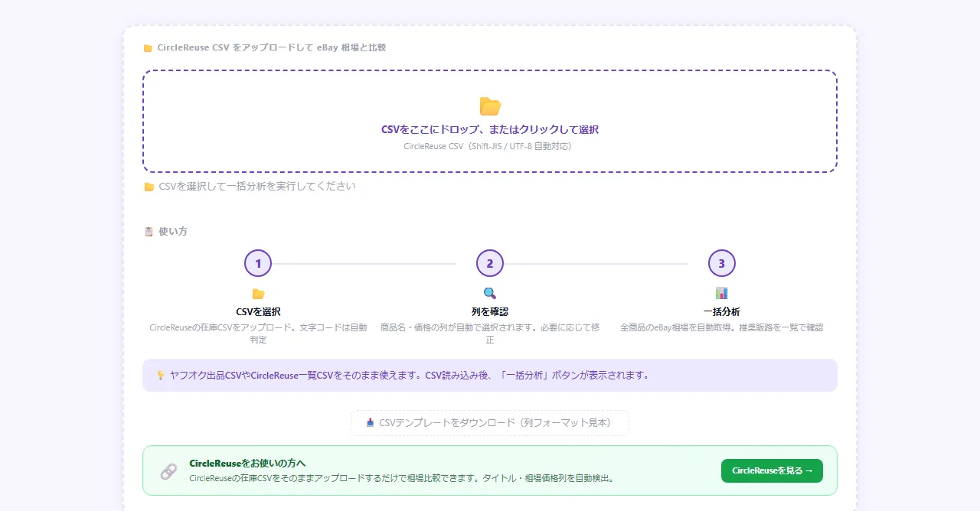This screenshot has width=980, height=511.
Task: Click the light bulb tip icon
Action: [x=161, y=376]
